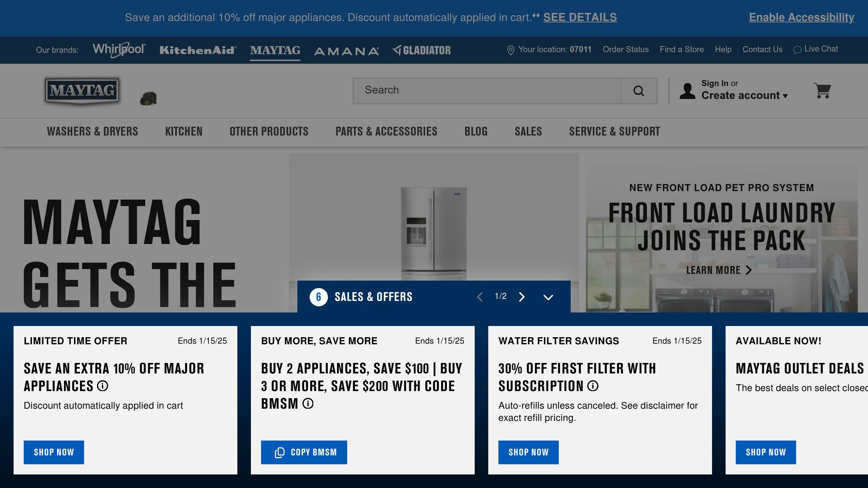Open Amana brand logo
Viewport: 868px width, 488px height.
click(347, 51)
